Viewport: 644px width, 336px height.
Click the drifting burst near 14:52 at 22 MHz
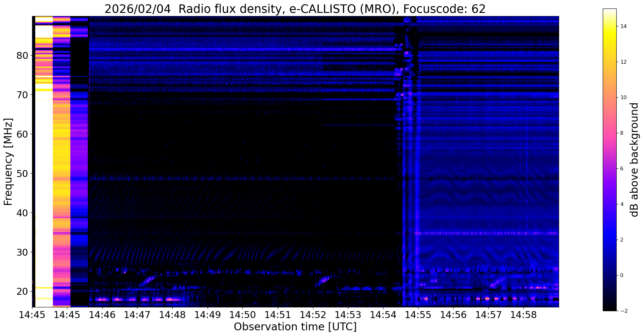[x=322, y=281]
